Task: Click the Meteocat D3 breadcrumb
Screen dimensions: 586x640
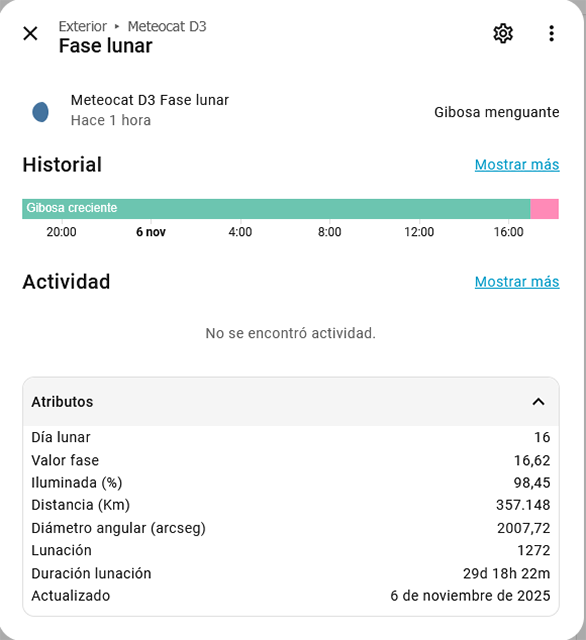Action: 167,27
